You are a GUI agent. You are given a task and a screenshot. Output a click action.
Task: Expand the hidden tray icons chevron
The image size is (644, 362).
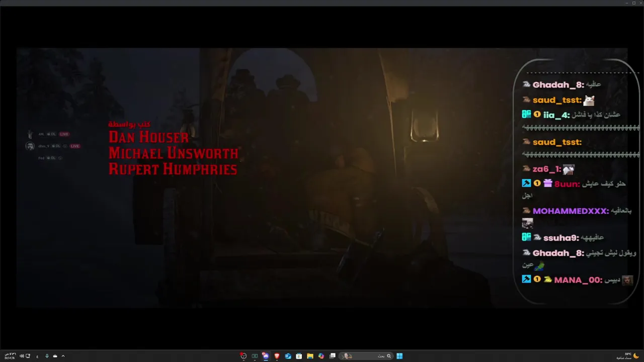pos(63,356)
